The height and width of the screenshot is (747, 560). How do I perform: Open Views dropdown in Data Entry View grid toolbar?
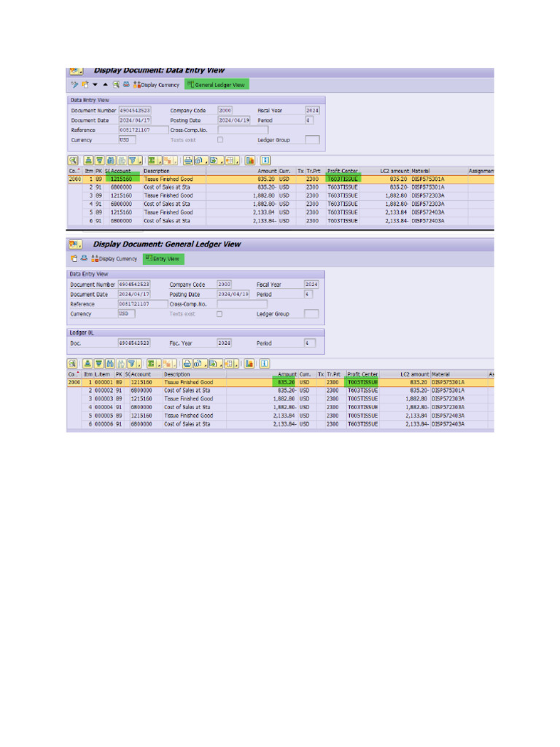click(201, 160)
